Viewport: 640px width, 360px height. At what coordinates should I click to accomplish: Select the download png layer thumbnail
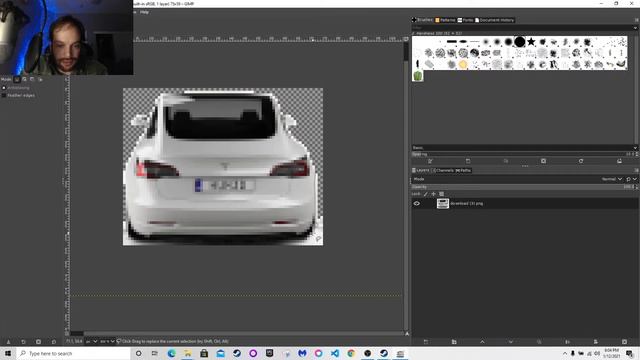point(443,203)
